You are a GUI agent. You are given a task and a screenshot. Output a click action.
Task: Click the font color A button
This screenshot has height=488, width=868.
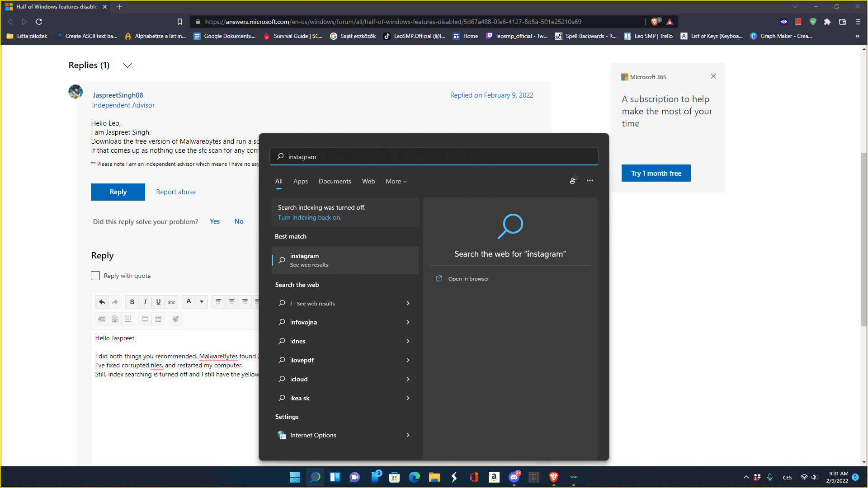point(189,301)
